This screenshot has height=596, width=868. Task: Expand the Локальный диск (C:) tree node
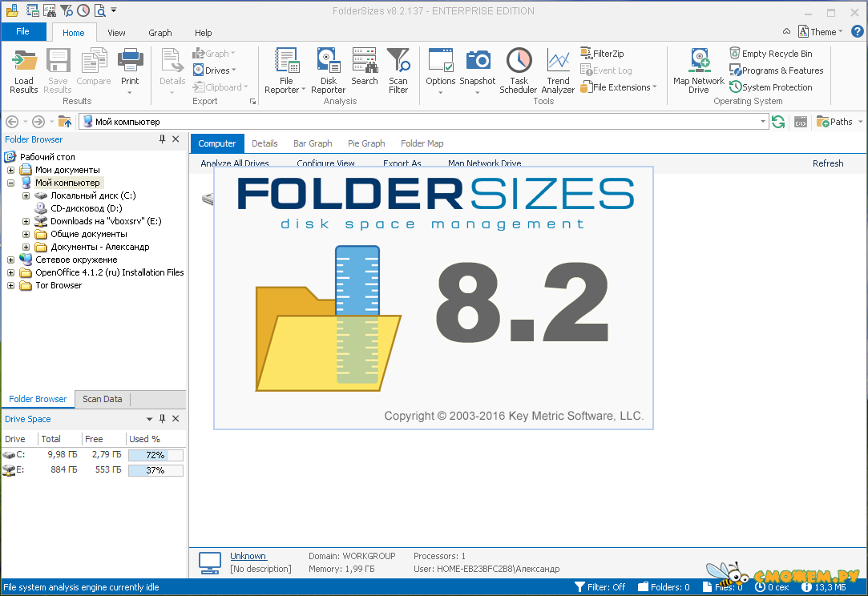pos(26,195)
